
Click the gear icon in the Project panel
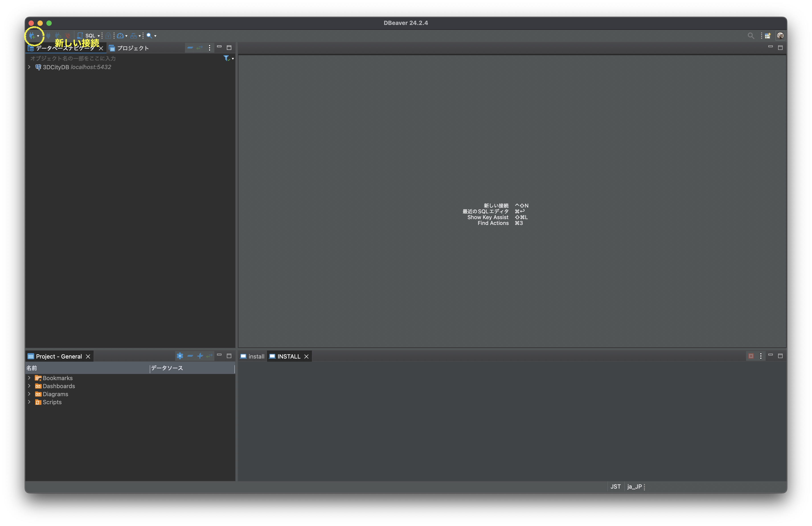[180, 356]
